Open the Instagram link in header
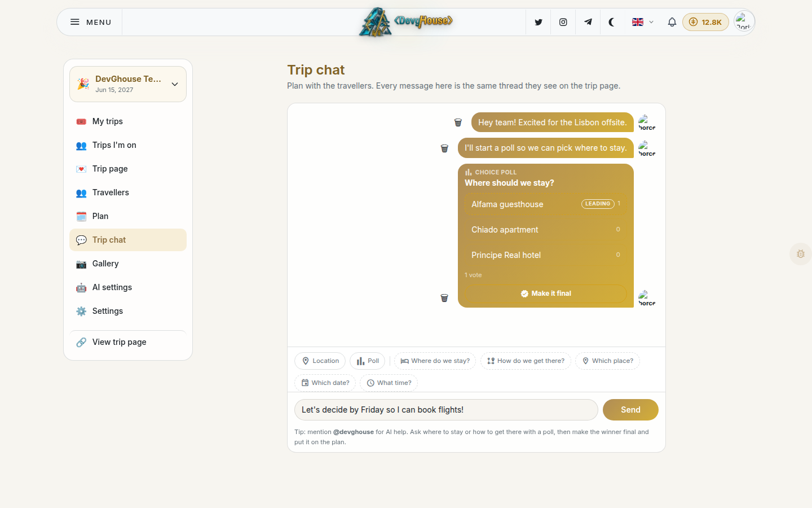The height and width of the screenshot is (508, 812). (563, 22)
